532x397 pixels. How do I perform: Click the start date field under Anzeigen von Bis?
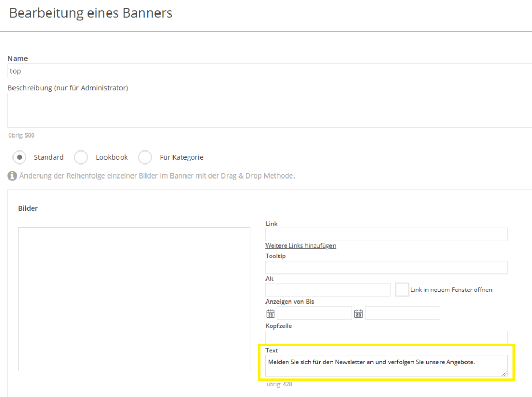314,313
